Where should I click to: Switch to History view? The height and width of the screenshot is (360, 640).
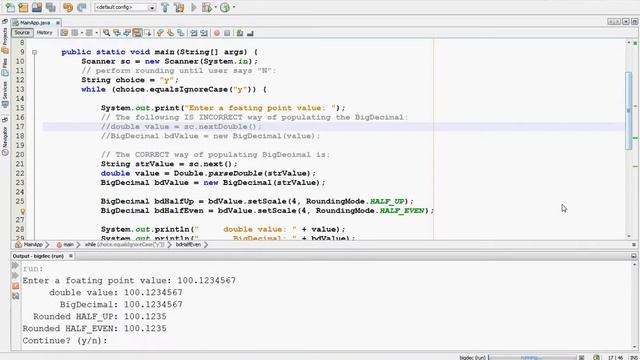pyautogui.click(x=44, y=33)
